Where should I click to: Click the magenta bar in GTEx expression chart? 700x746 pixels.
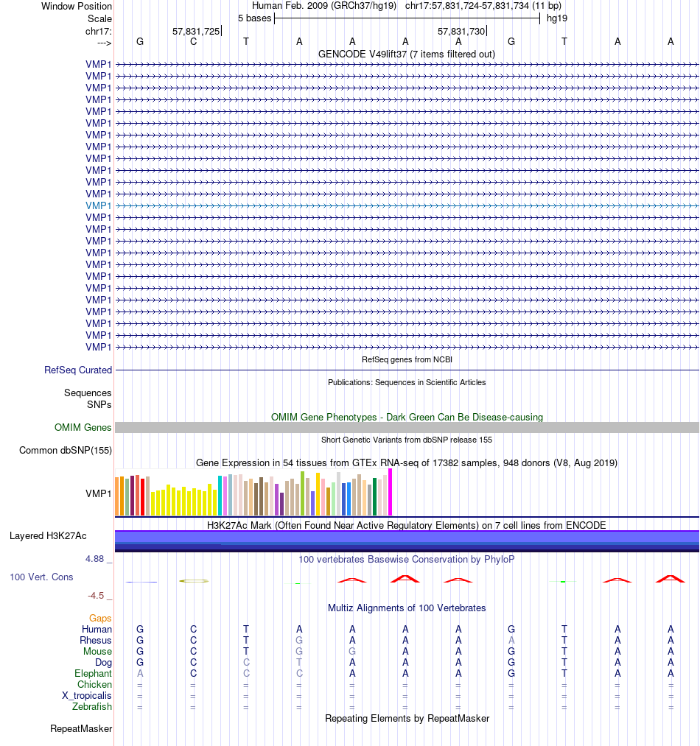coord(391,492)
